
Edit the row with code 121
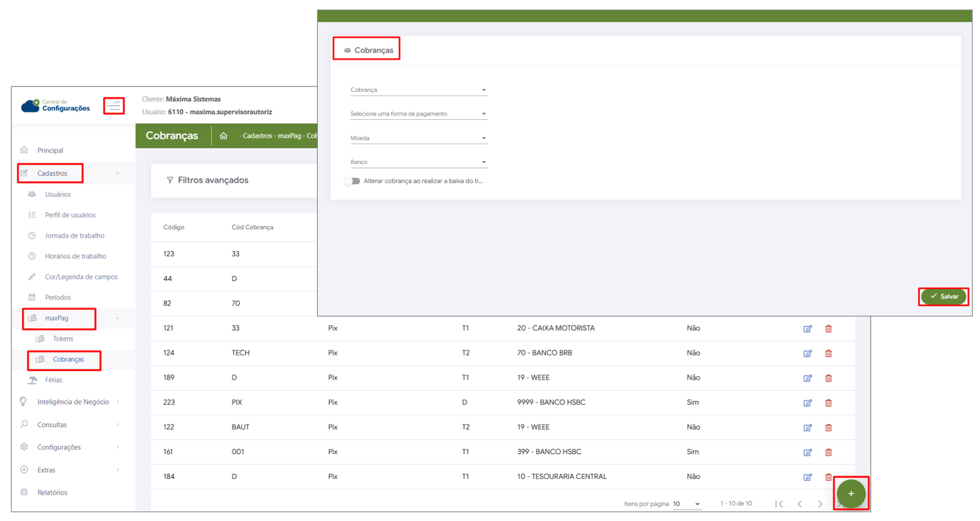(x=807, y=329)
